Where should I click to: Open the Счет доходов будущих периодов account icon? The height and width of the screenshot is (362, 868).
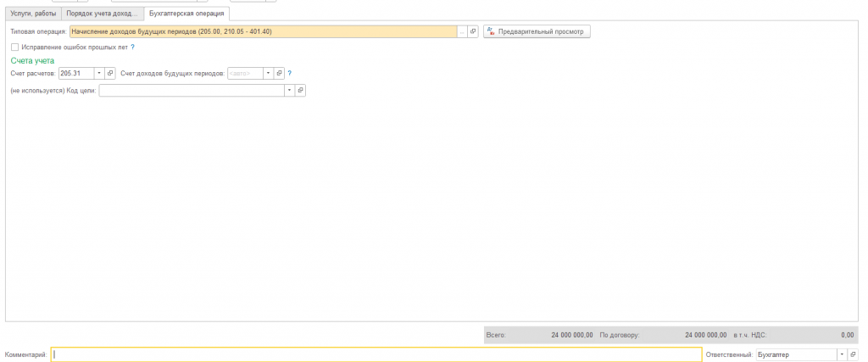click(x=280, y=73)
